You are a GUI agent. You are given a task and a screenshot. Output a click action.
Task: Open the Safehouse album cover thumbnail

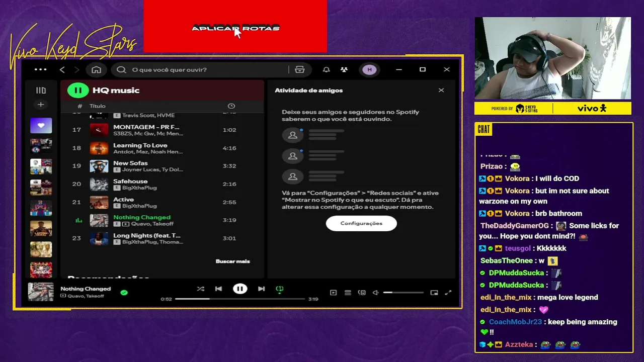(x=99, y=184)
